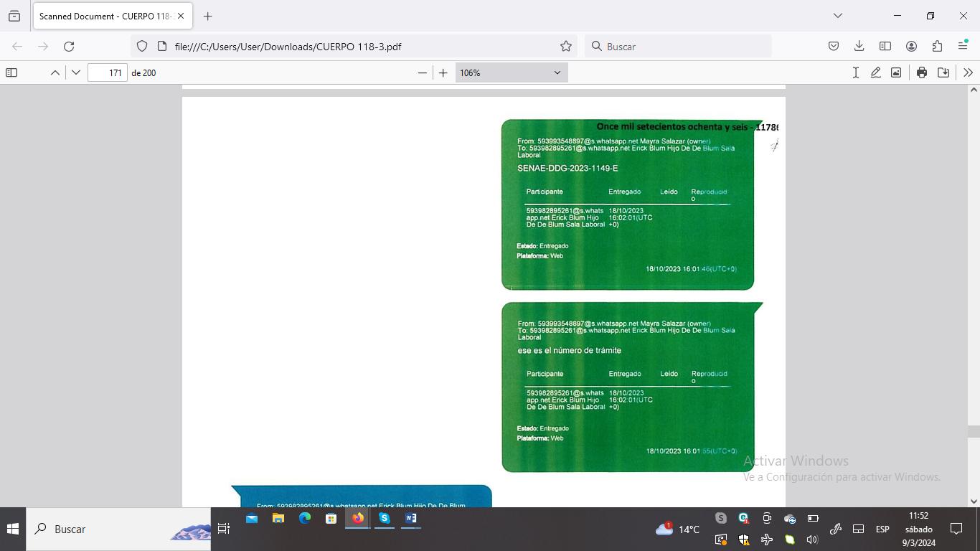Image resolution: width=980 pixels, height=551 pixels.
Task: Open the Downloads panel
Action: [x=859, y=47]
